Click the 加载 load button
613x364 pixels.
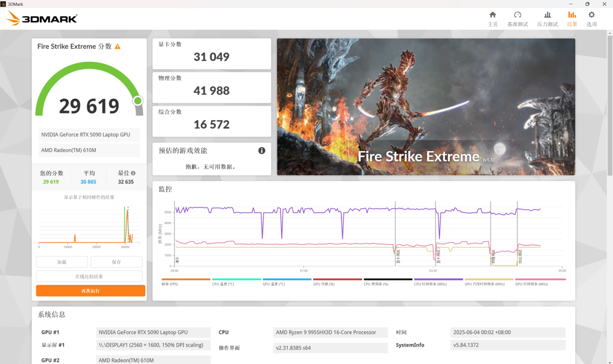61,262
